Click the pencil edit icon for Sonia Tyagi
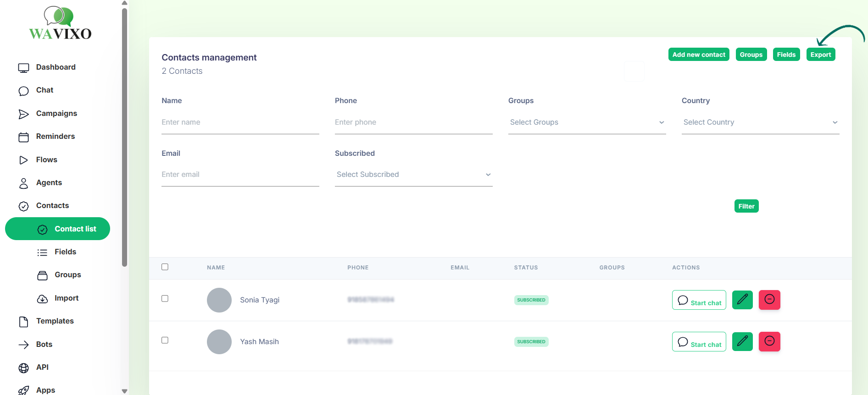 click(742, 300)
